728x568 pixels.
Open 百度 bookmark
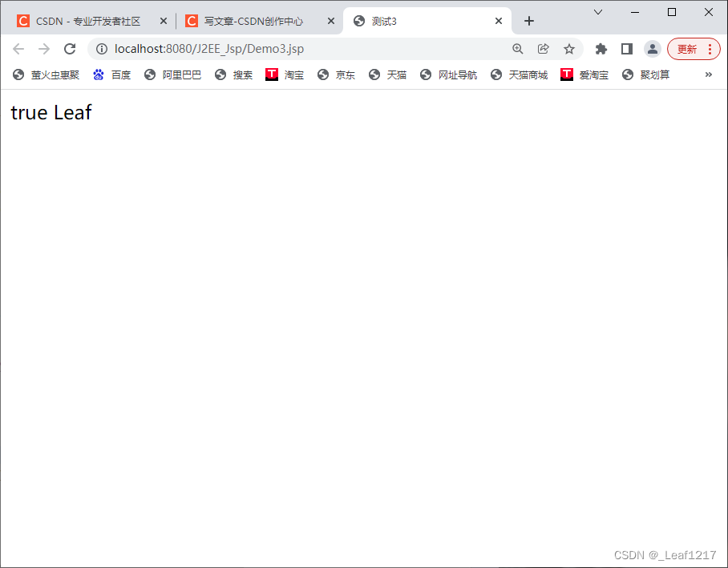[x=112, y=75]
